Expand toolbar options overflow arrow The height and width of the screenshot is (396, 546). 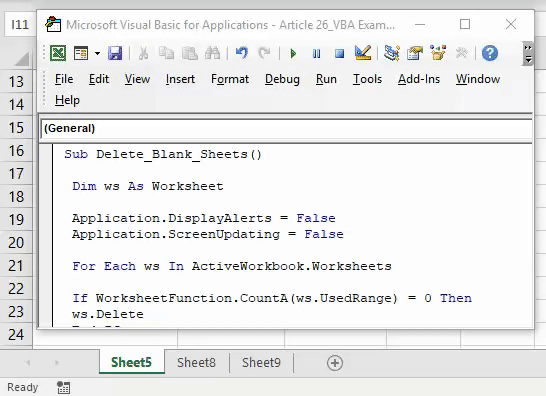point(528,54)
